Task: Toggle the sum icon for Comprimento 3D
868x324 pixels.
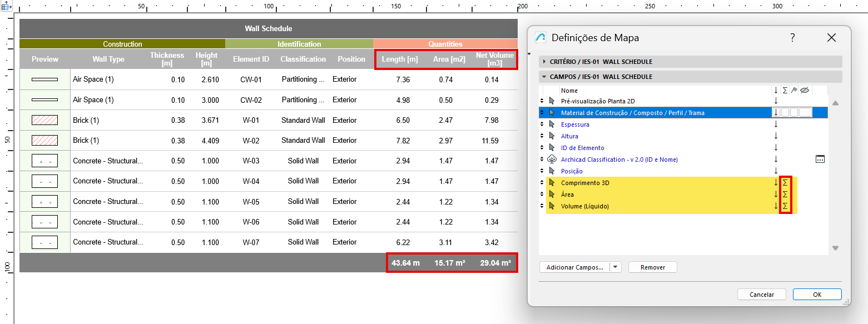Action: (x=785, y=183)
